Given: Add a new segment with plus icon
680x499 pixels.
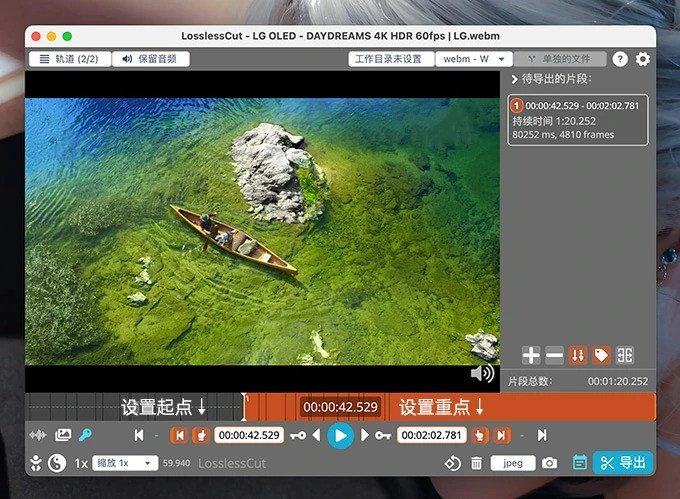Looking at the screenshot, I should (531, 355).
